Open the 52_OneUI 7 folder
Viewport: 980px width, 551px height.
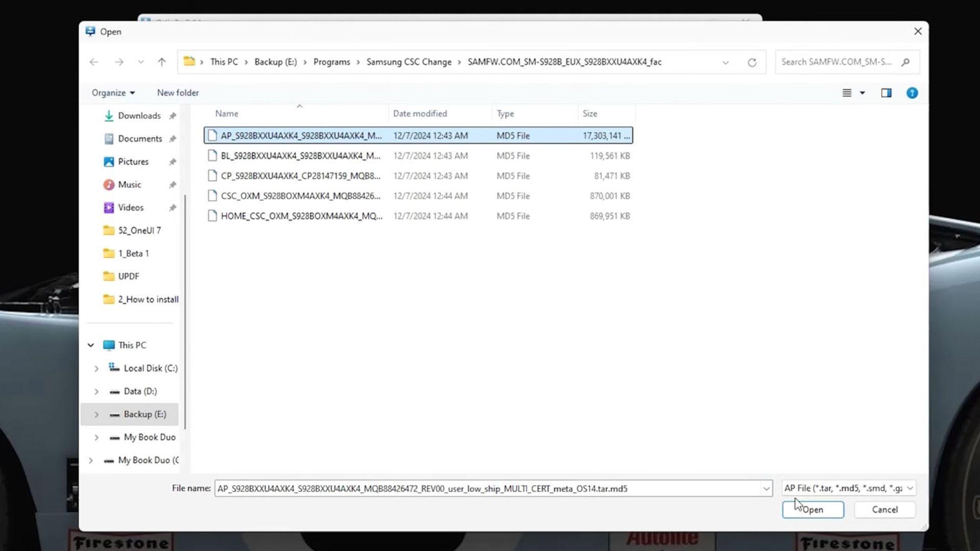click(x=139, y=231)
